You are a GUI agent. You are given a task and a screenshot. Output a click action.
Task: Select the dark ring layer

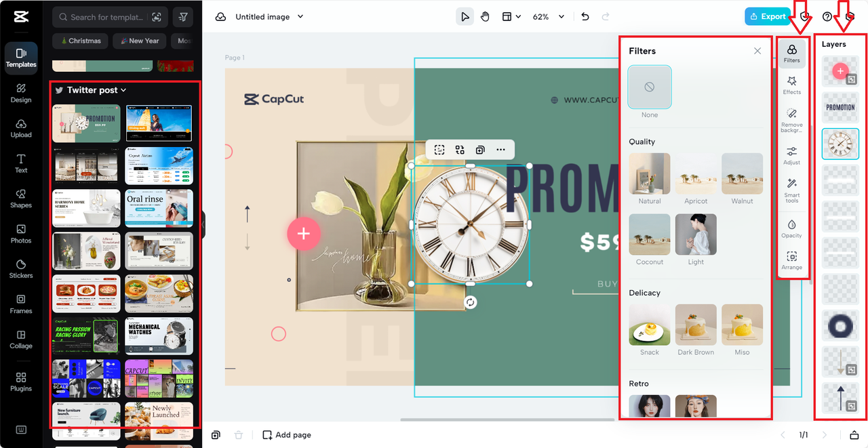click(840, 327)
